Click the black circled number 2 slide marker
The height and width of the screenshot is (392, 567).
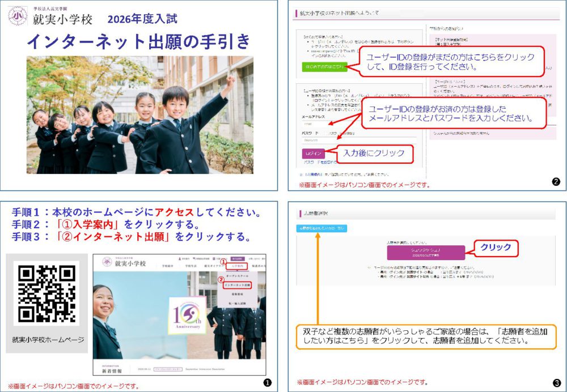tap(556, 182)
